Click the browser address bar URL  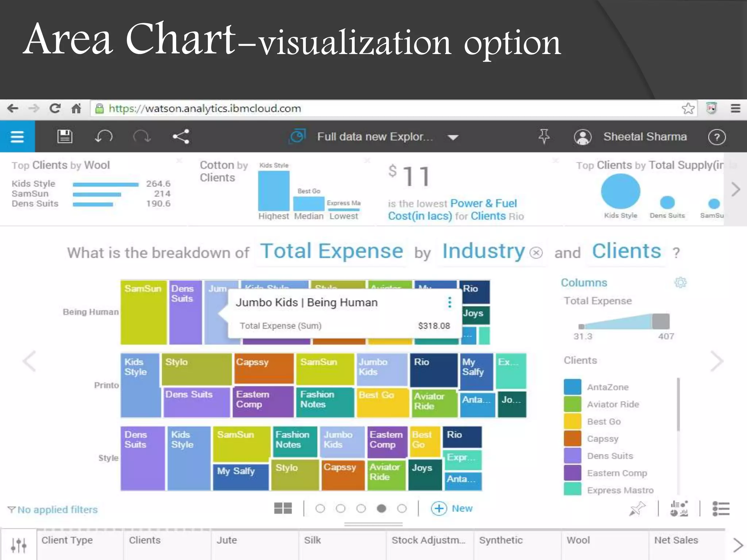pos(205,108)
